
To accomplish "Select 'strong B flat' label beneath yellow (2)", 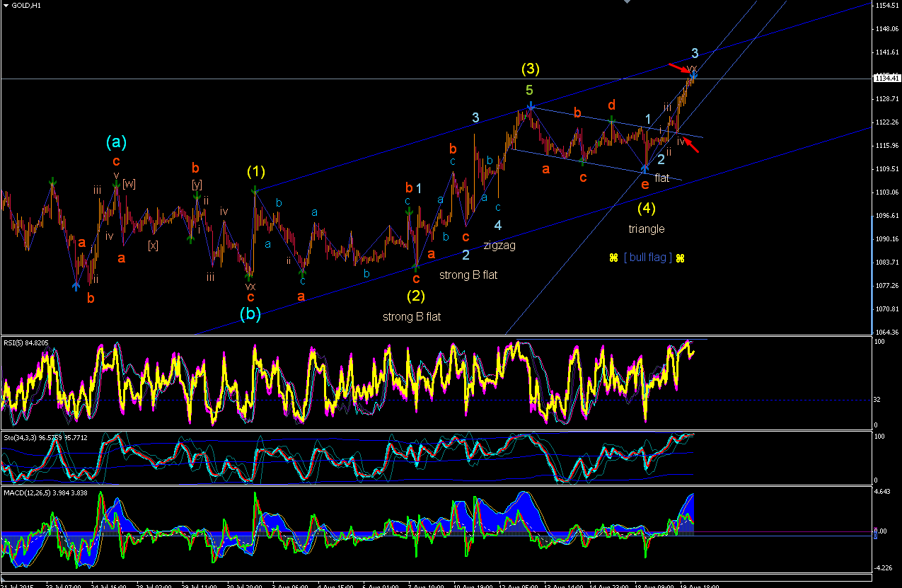I will tap(412, 316).
